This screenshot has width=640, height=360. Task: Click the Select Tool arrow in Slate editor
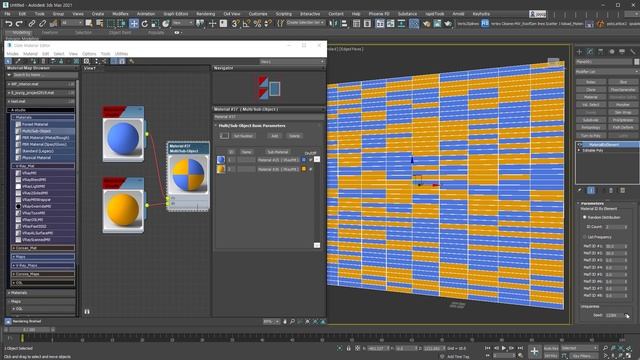tap(8, 61)
